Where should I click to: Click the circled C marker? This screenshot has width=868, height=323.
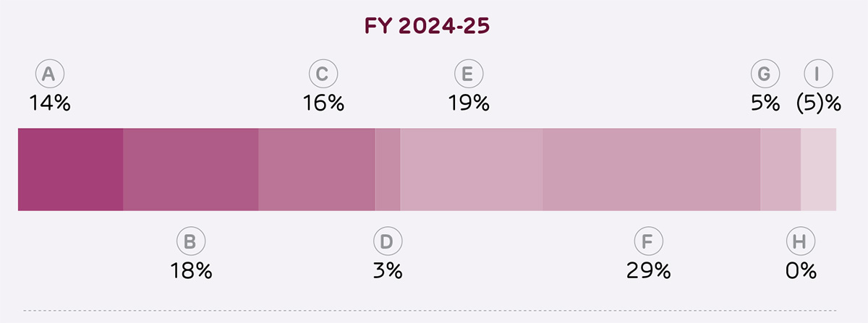coord(323,74)
